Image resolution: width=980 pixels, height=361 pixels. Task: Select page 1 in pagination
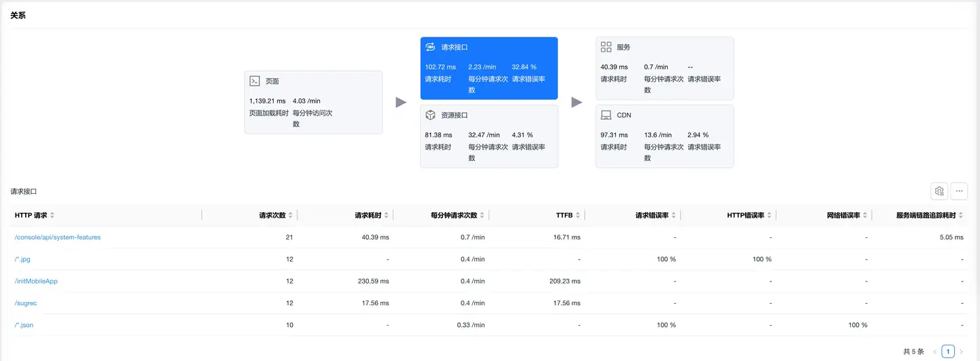click(948, 351)
